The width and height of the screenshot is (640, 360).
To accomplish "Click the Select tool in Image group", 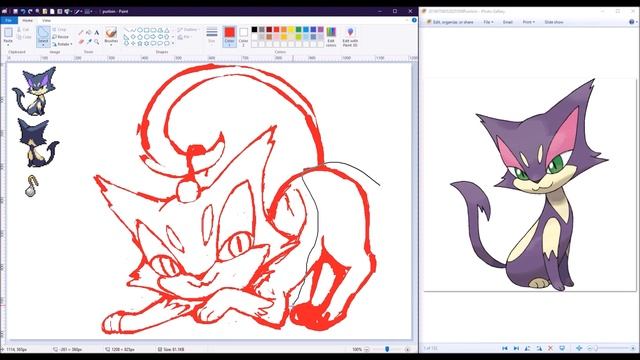I will coord(43,36).
